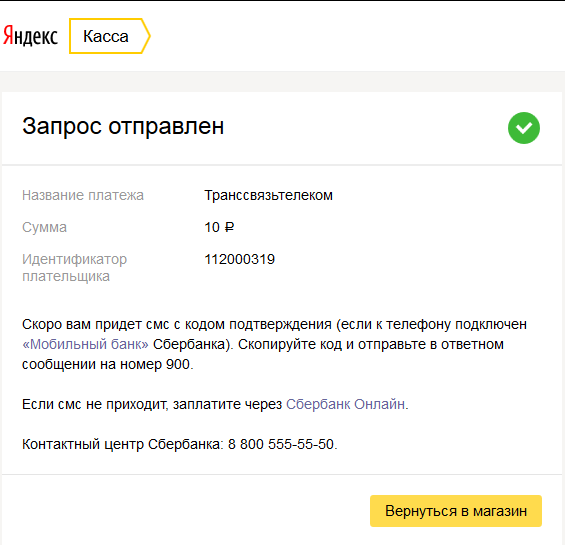Open the «Мобильный банк» link
The height and width of the screenshot is (545, 565).
point(85,344)
